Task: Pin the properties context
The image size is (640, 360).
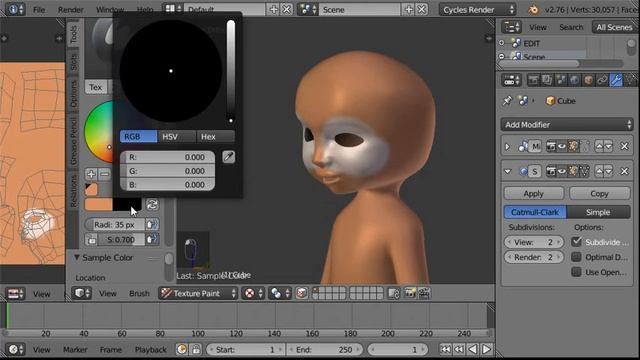Action: [x=507, y=100]
